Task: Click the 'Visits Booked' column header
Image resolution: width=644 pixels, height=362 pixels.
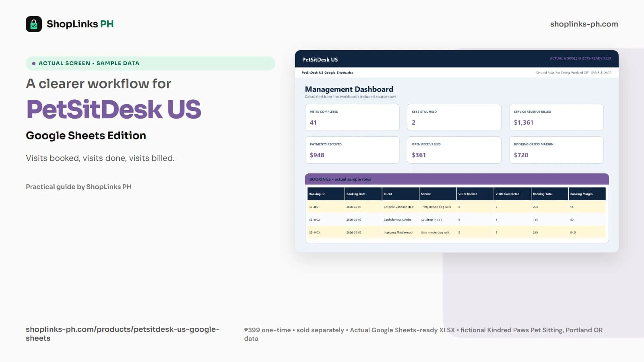Action: pos(475,194)
